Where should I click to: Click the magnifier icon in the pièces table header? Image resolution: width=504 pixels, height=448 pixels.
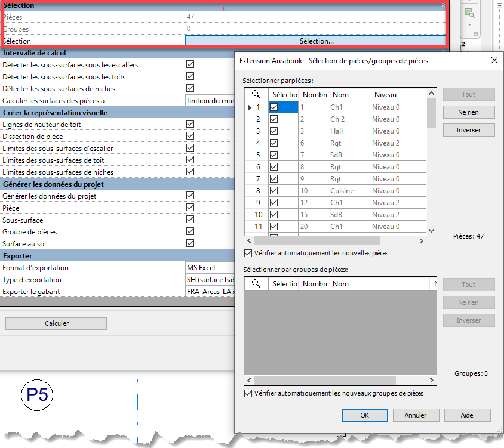(x=256, y=94)
